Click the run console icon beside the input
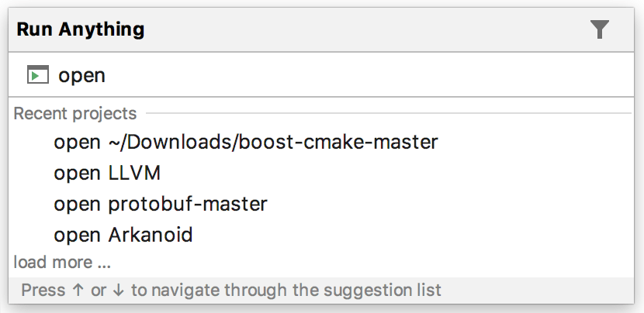 [x=37, y=75]
